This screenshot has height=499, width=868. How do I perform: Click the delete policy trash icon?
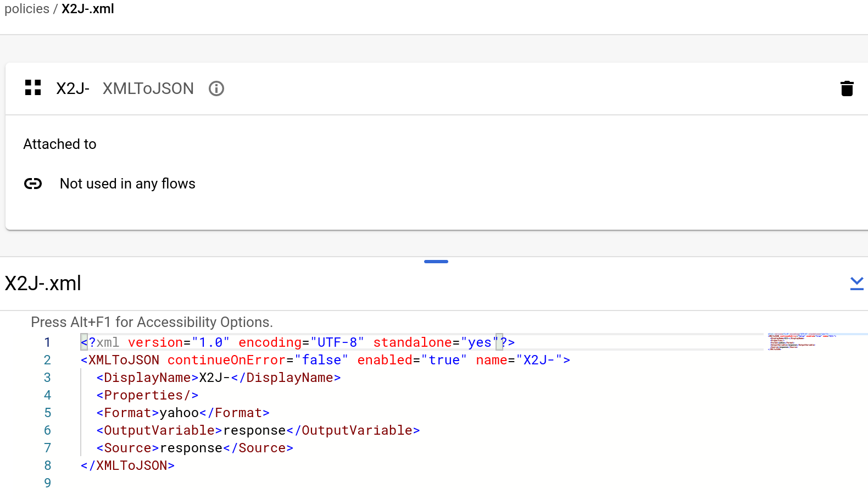[847, 88]
